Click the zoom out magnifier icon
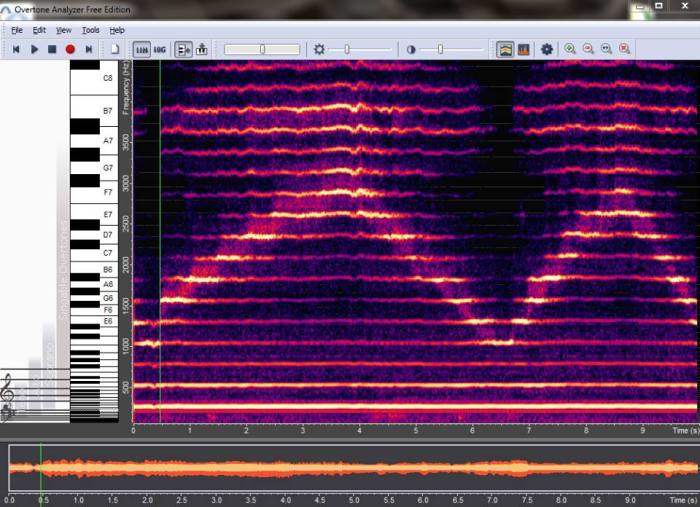This screenshot has height=507, width=700. click(x=588, y=49)
